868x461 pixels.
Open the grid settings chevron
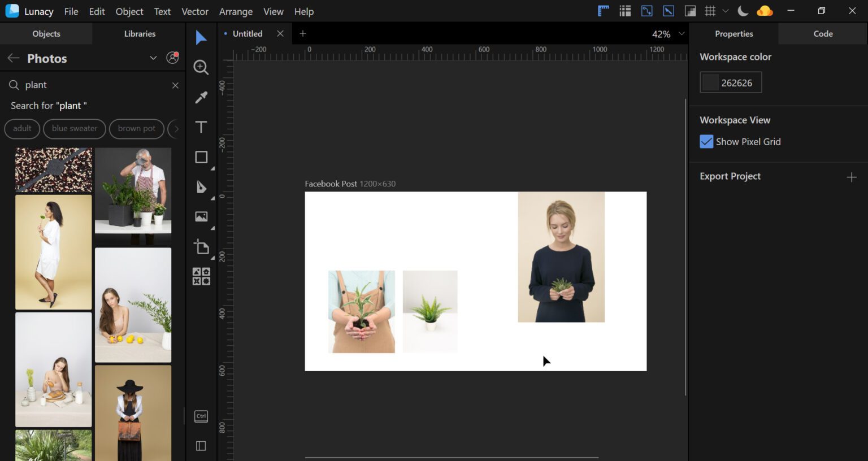pos(726,10)
